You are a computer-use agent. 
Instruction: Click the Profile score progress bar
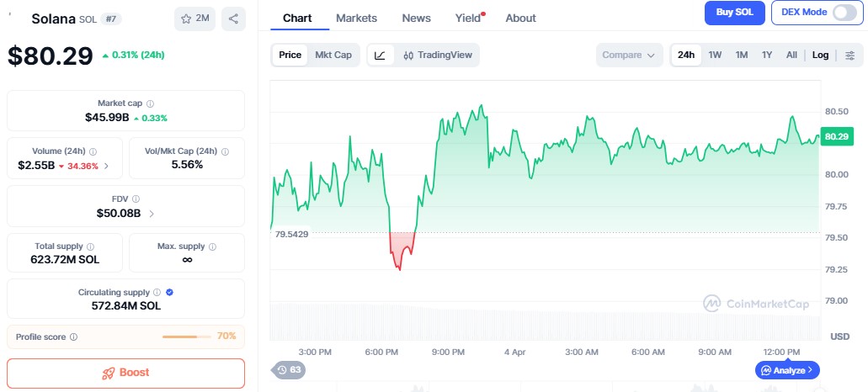[186, 336]
